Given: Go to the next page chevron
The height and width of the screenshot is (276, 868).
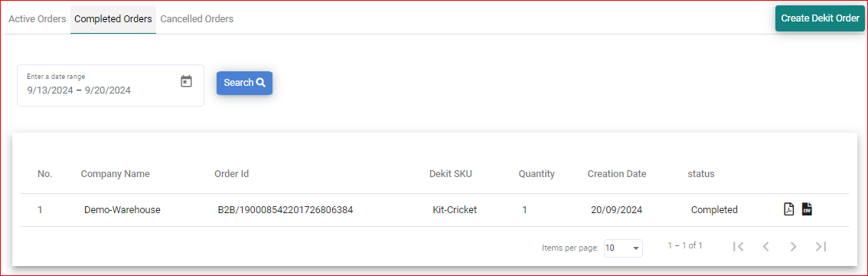Looking at the screenshot, I should click(793, 247).
